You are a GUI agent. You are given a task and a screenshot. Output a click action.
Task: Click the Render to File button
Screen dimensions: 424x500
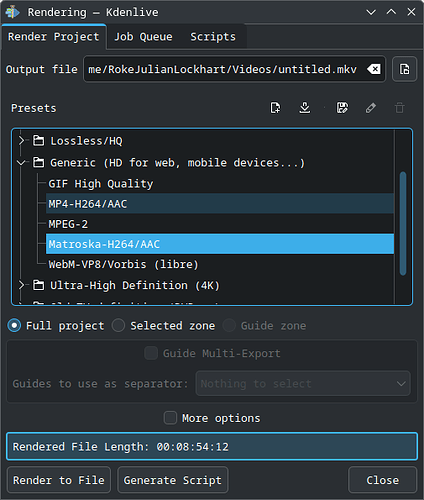[x=59, y=480]
